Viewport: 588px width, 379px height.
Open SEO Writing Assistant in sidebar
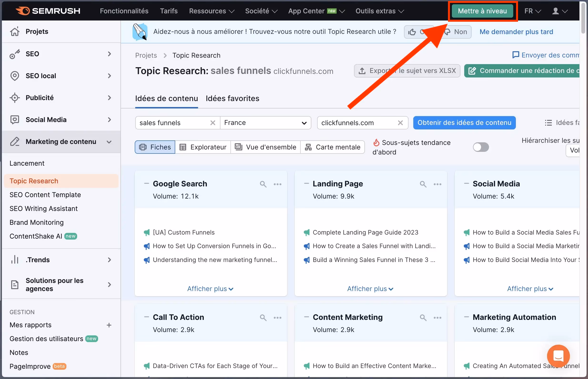[x=44, y=208]
